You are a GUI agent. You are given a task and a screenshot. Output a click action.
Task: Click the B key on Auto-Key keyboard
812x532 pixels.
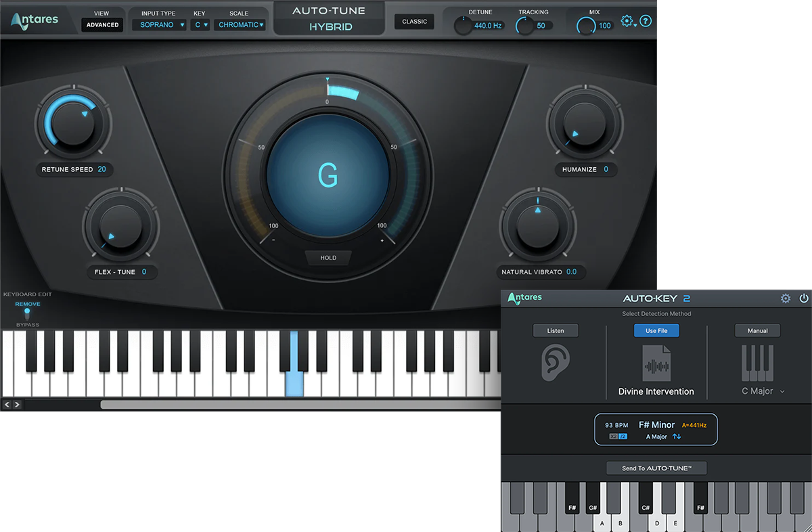point(620,523)
